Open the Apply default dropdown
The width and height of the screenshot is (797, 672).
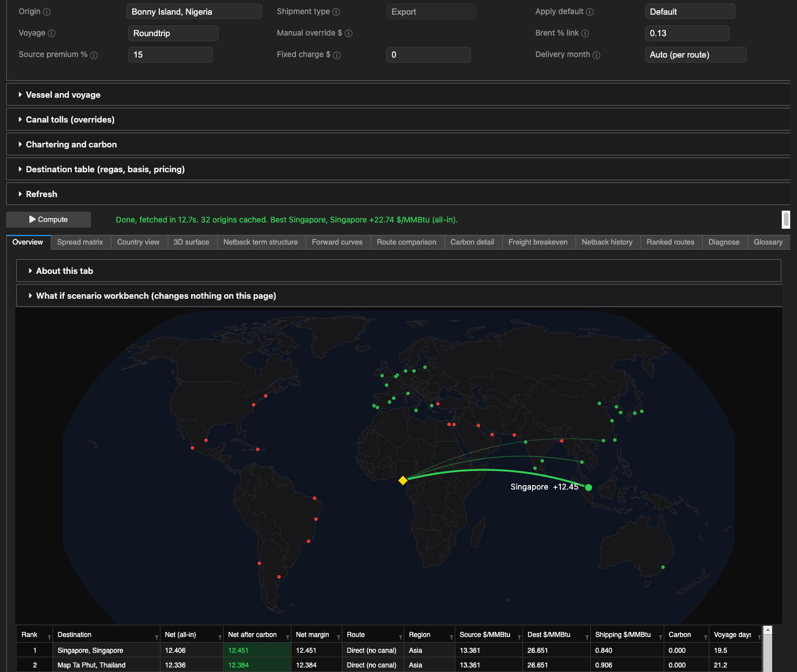(690, 12)
